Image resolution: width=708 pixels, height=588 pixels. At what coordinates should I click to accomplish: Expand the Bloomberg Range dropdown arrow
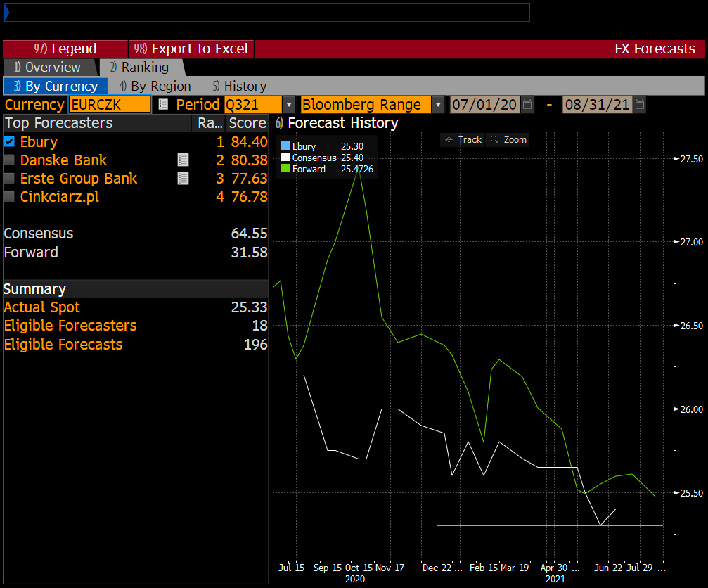(x=438, y=105)
